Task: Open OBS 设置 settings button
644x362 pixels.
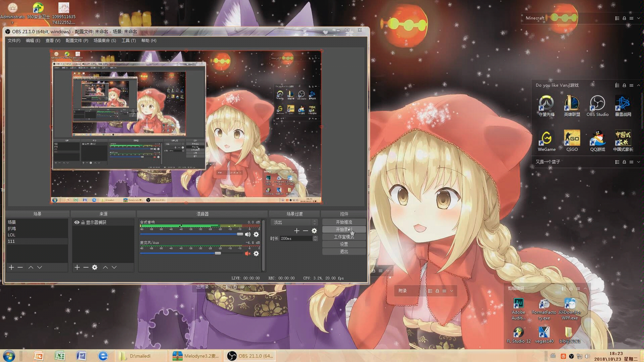Action: (x=344, y=244)
